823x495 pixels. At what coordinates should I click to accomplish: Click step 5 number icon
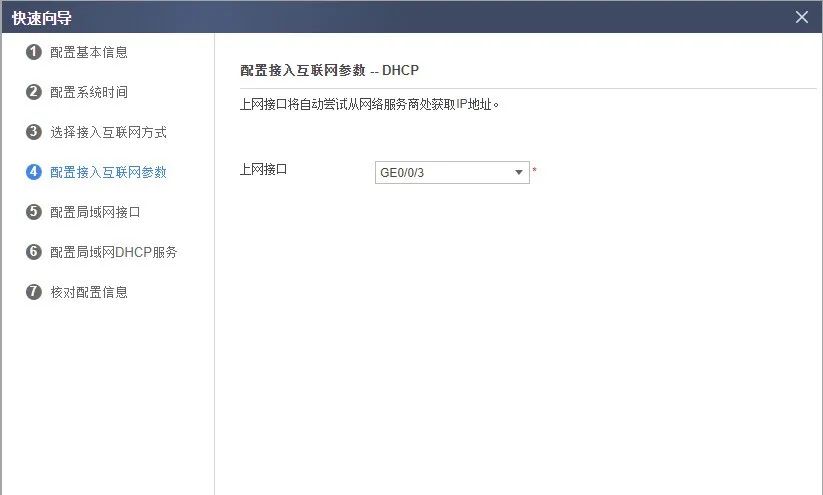[34, 212]
